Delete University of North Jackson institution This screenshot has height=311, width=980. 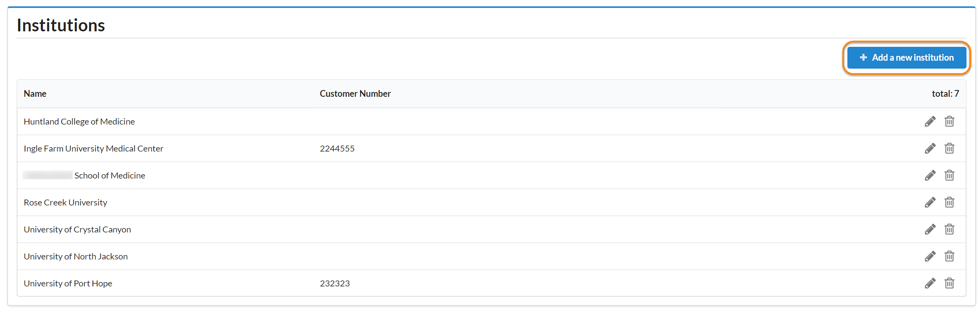coord(949,256)
